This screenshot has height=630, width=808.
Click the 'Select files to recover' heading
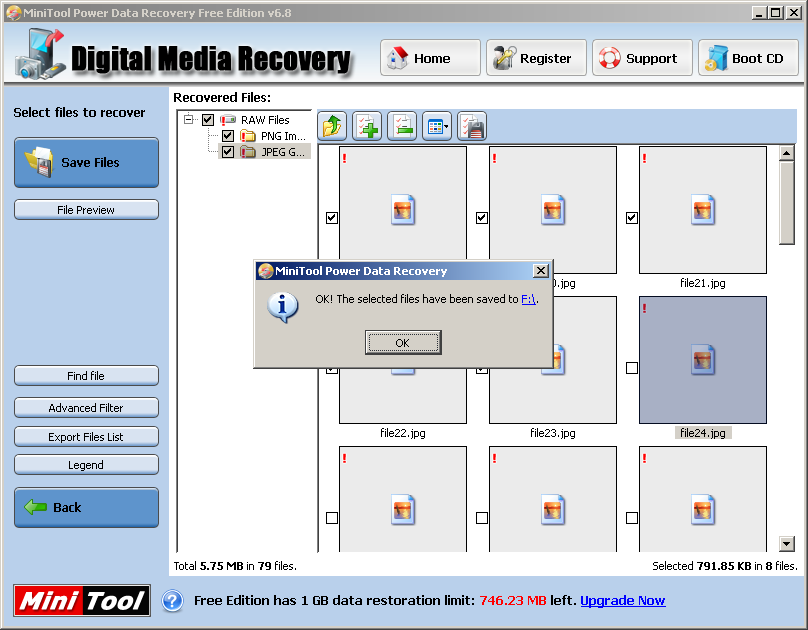tap(79, 112)
